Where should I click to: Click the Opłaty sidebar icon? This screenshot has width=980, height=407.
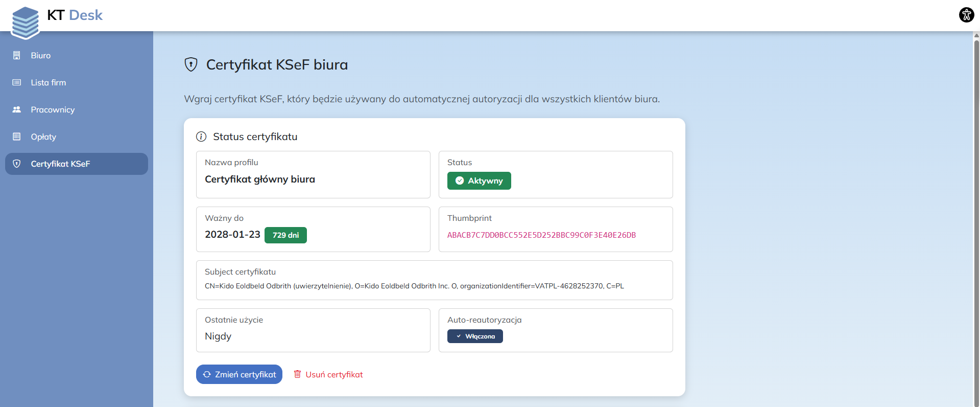pyautogui.click(x=17, y=137)
